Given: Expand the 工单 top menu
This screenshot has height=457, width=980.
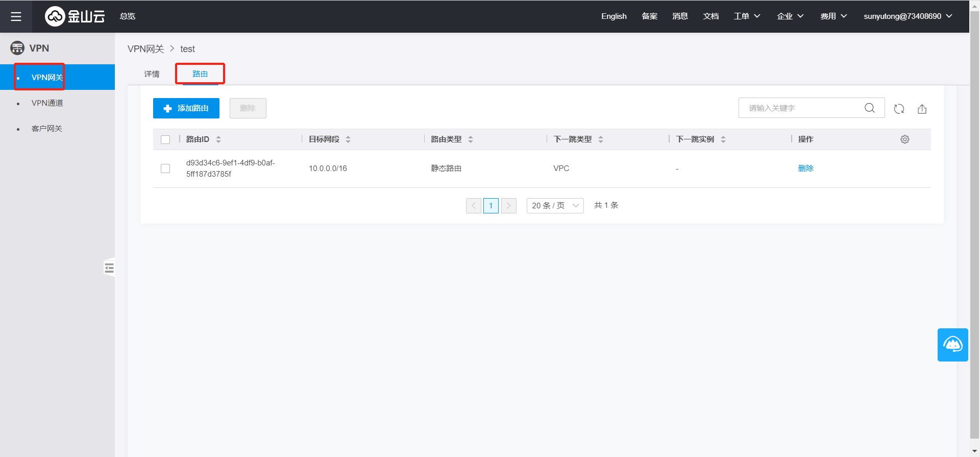Looking at the screenshot, I should point(747,16).
